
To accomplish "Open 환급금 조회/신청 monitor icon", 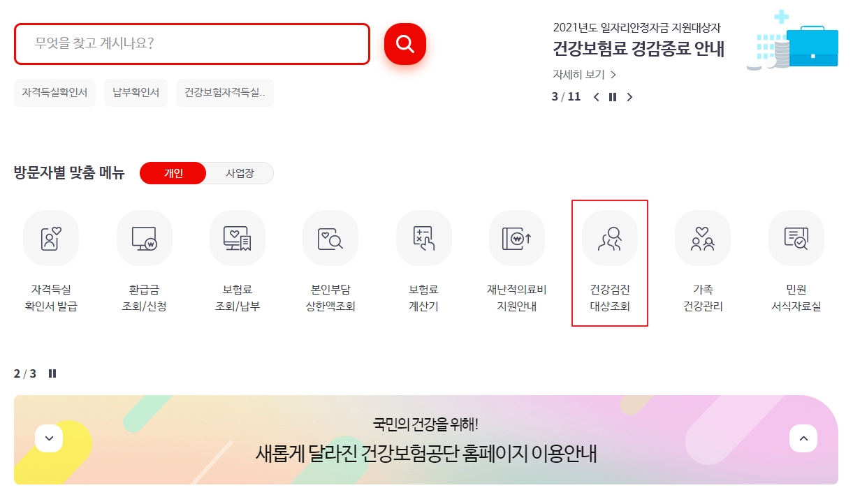I will tap(144, 238).
